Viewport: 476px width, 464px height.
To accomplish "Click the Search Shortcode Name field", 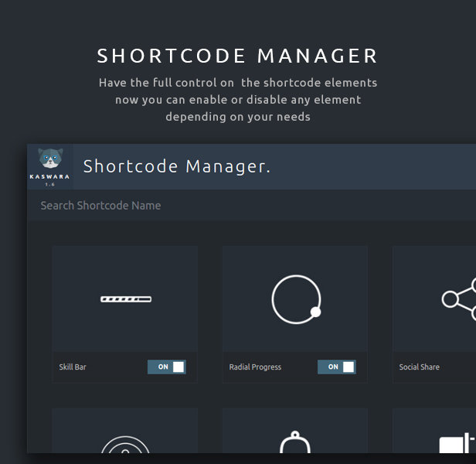I will coord(251,206).
